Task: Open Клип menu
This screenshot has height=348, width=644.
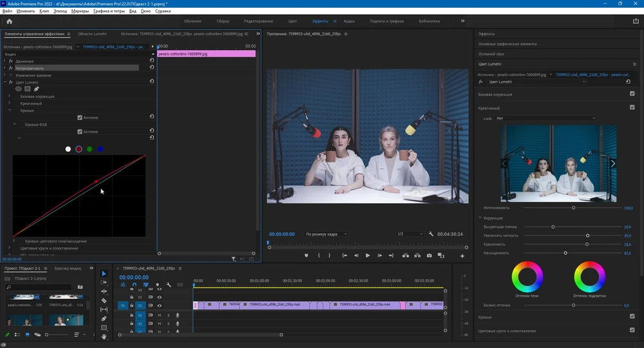Action: pos(44,11)
